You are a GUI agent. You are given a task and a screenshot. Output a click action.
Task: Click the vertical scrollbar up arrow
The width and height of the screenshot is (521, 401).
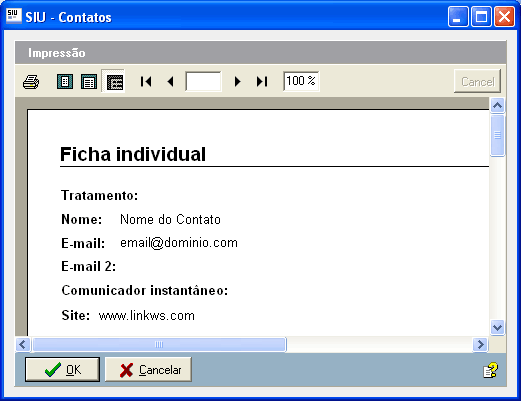(x=497, y=106)
